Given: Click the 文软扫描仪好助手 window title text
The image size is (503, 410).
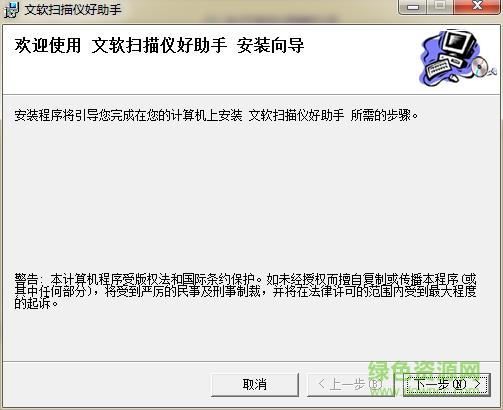Looking at the screenshot, I should (x=73, y=10).
